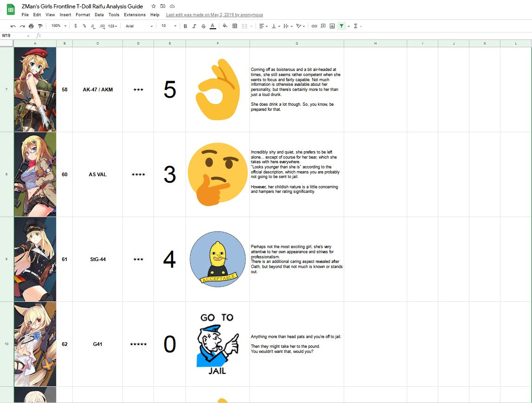Viewport: 532px width, 403px height.
Task: Toggle strikethrough formatting
Action: click(203, 26)
